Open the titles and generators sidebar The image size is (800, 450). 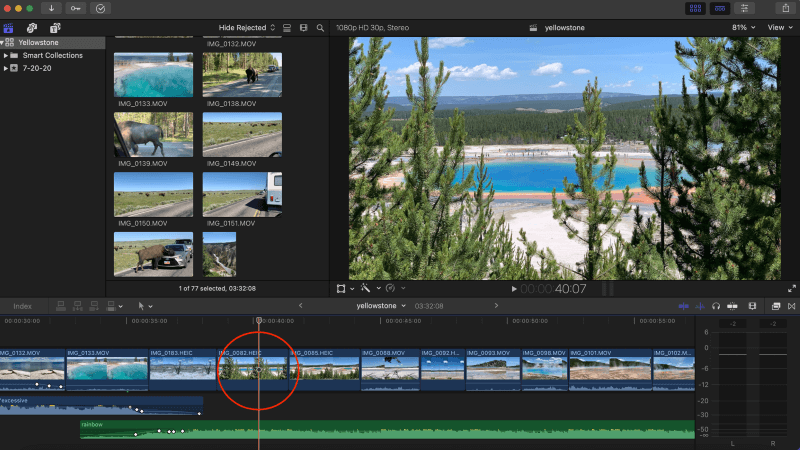(x=55, y=28)
